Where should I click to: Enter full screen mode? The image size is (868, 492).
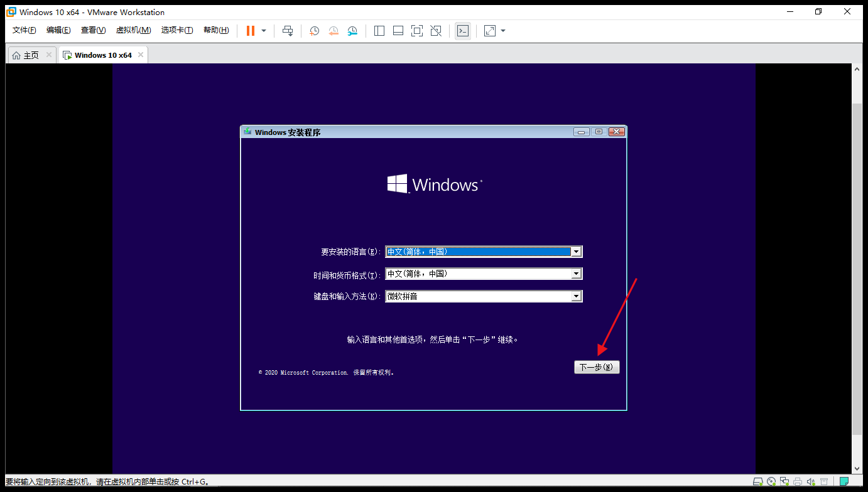(x=417, y=31)
